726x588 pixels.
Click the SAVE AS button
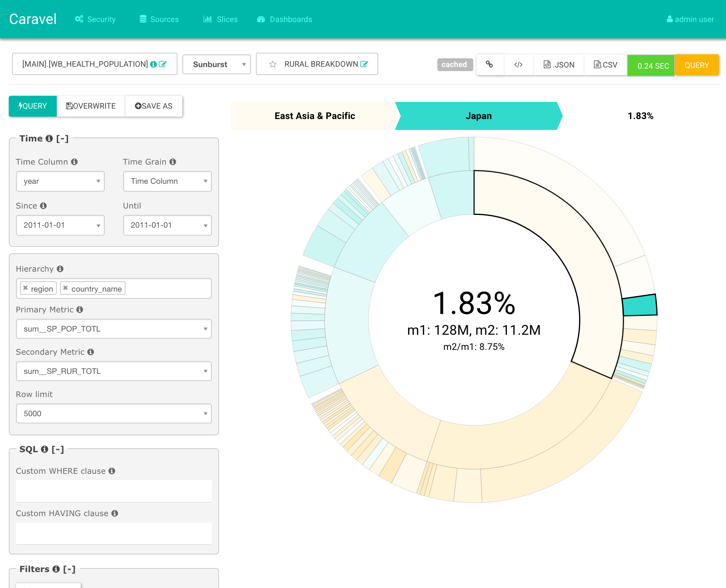(154, 106)
